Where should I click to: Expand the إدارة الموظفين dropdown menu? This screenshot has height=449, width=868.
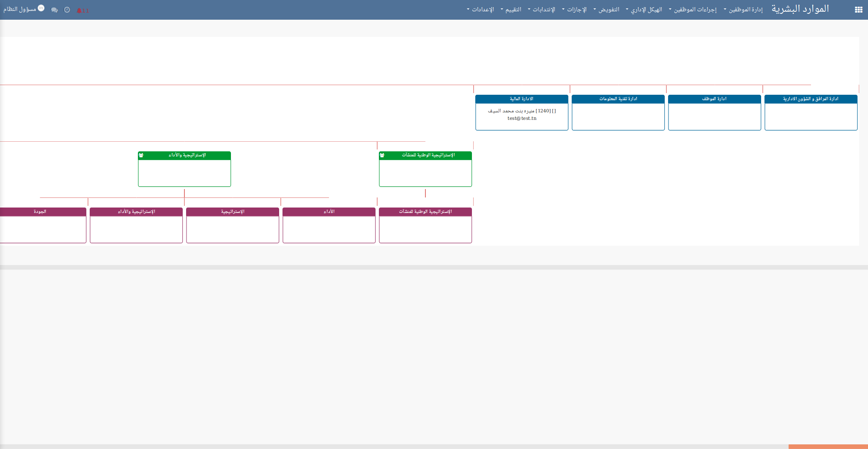(743, 10)
